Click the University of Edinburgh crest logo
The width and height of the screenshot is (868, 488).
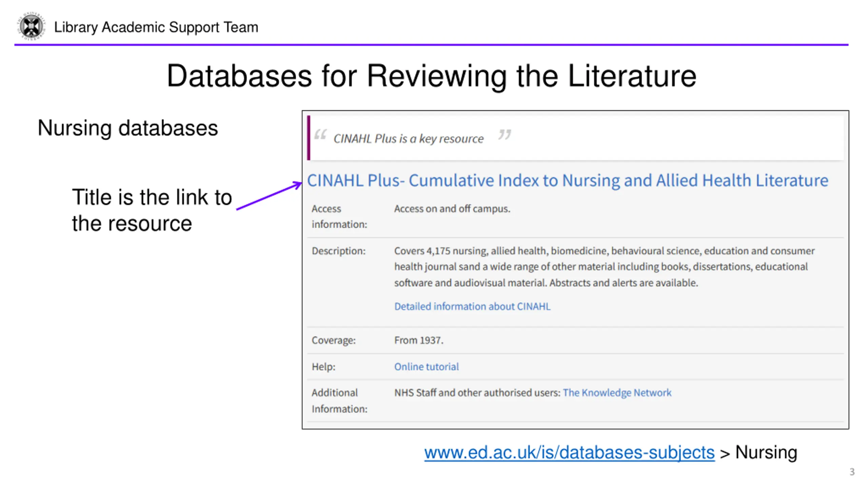(31, 26)
